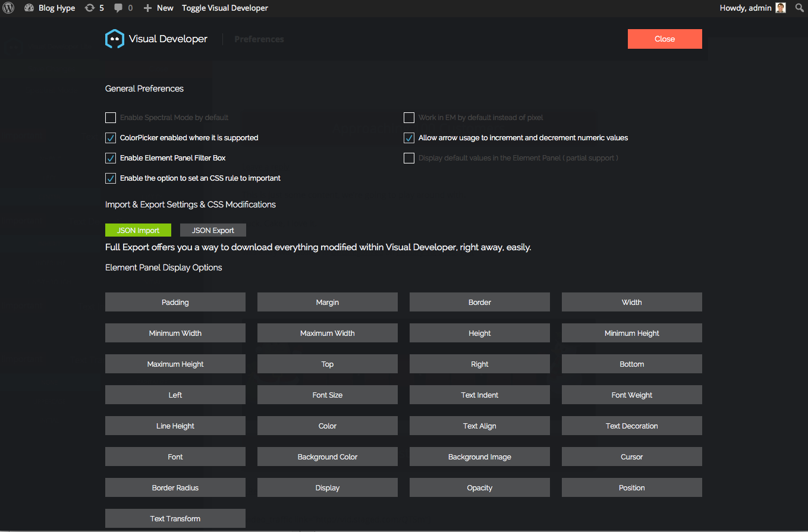Check Work in EM by default

coord(409,118)
